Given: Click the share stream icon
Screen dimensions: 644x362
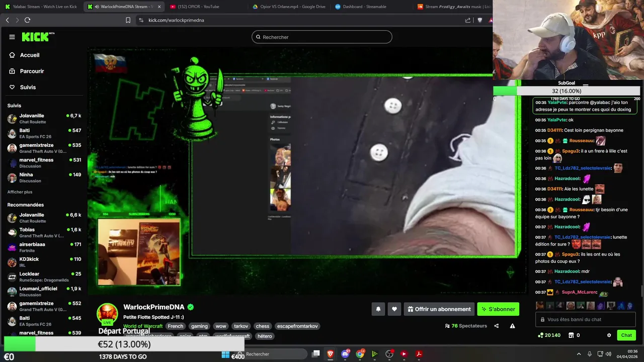Looking at the screenshot, I should (x=497, y=326).
